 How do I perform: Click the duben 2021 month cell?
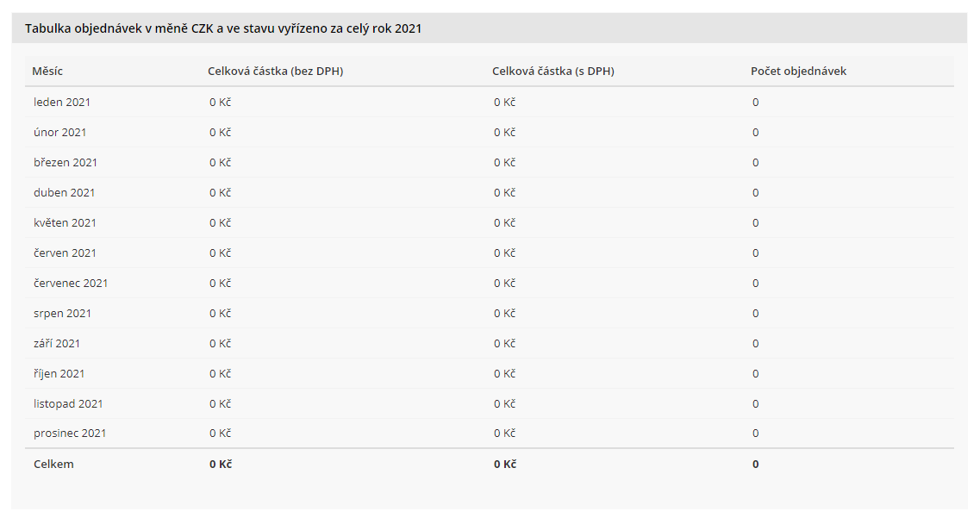click(x=65, y=193)
